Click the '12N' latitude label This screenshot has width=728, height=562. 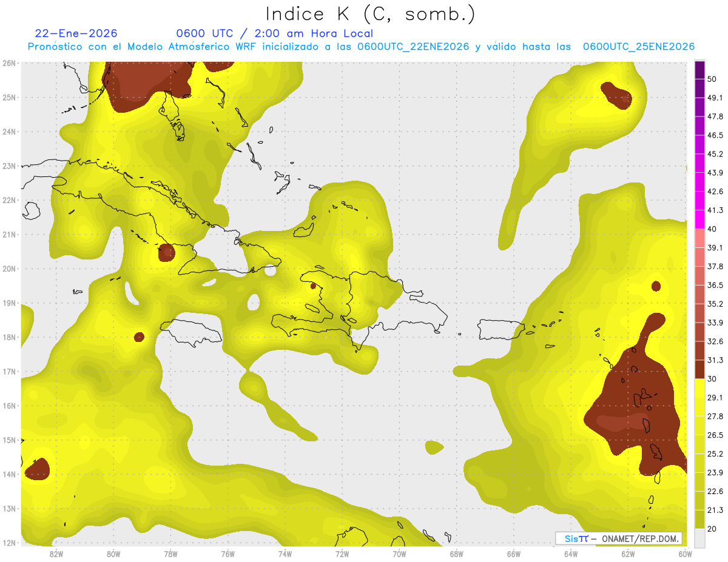click(8, 543)
